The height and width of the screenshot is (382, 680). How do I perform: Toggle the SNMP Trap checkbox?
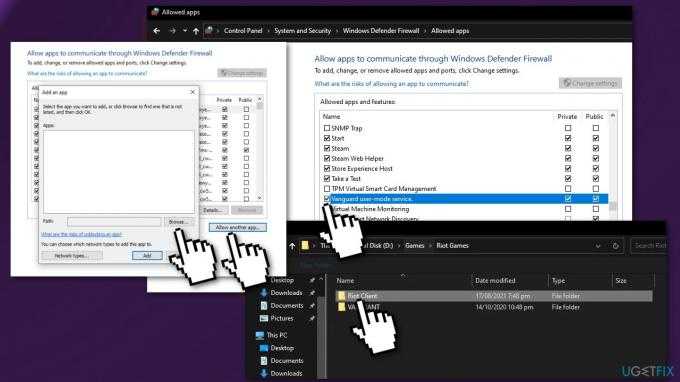pos(327,128)
